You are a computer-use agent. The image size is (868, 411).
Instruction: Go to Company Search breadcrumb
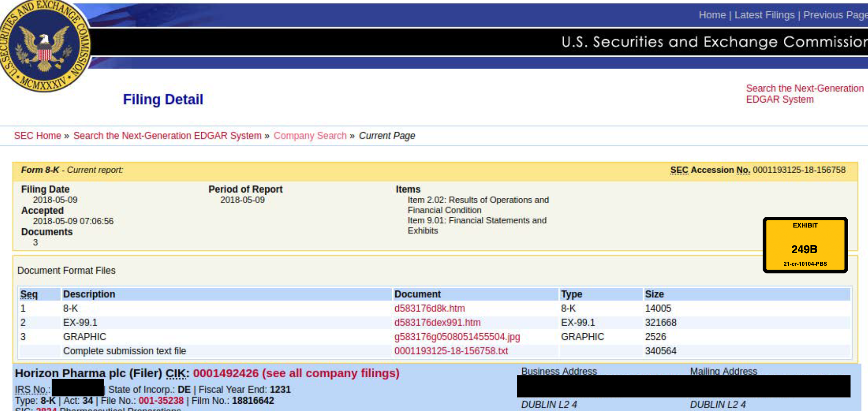(310, 136)
